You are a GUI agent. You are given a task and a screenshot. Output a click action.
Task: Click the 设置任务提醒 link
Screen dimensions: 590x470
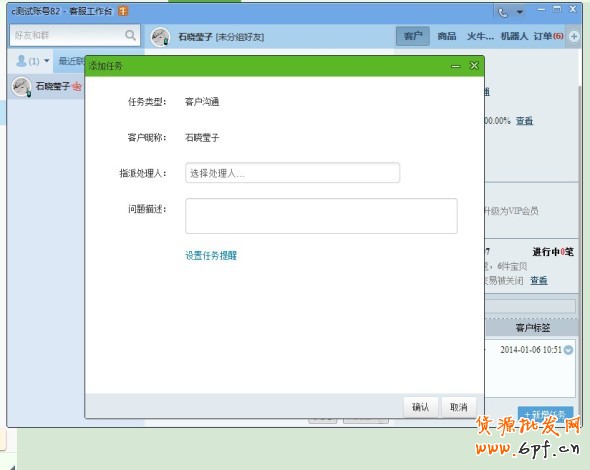pos(211,256)
